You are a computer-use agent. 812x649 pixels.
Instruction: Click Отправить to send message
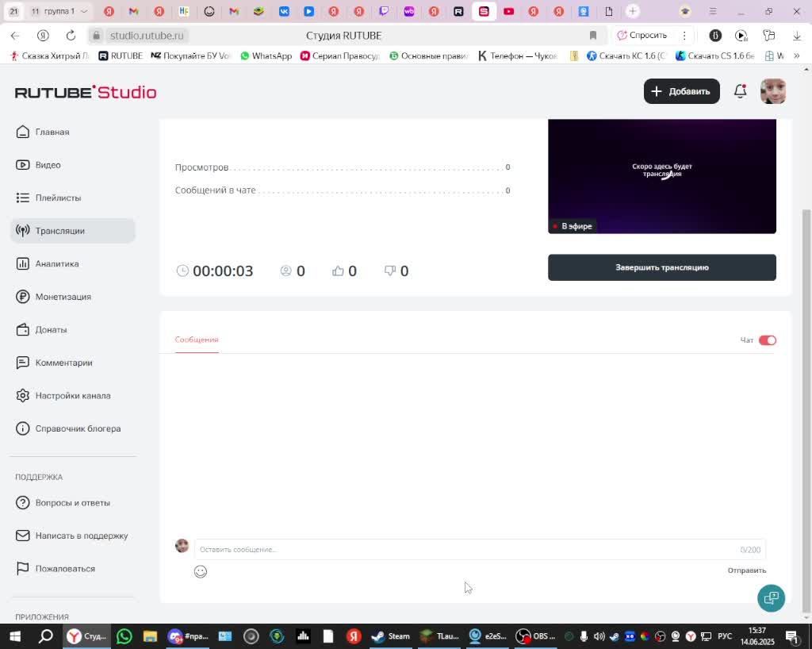[x=747, y=570]
